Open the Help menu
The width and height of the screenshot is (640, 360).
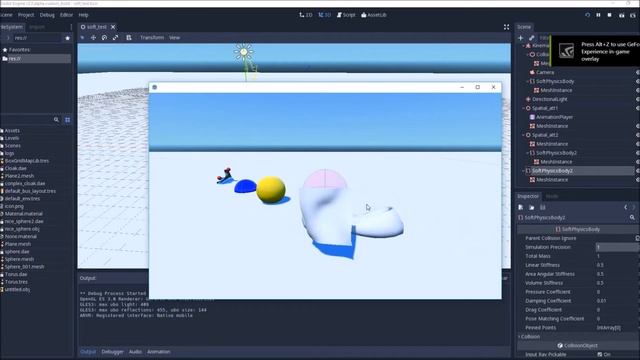tap(83, 15)
